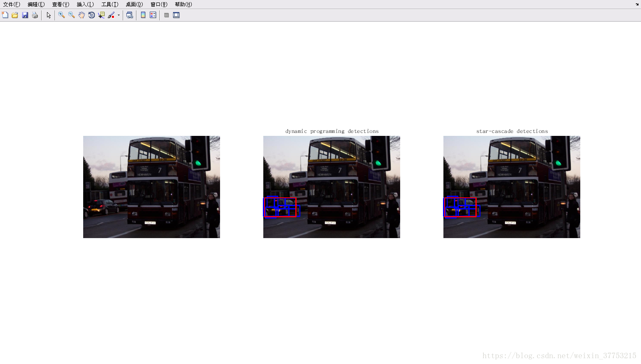The width and height of the screenshot is (641, 364).
Task: Open the 编辑(E) menu
Action: [x=36, y=4]
